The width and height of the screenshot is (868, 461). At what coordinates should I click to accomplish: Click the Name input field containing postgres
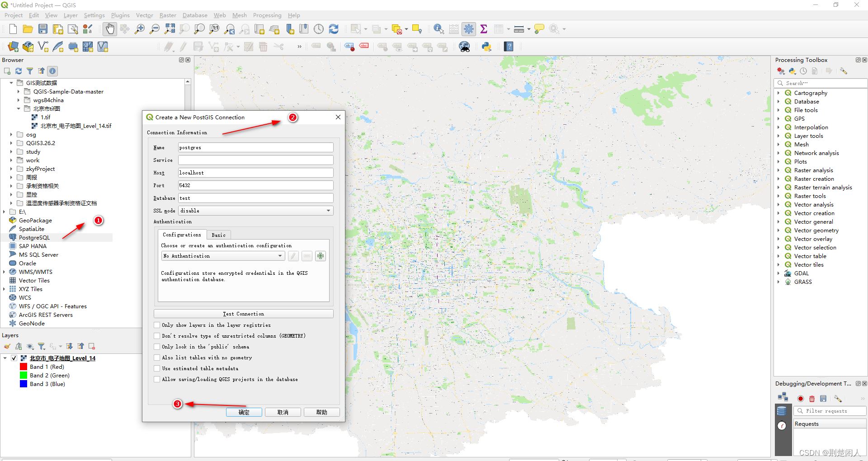256,147
